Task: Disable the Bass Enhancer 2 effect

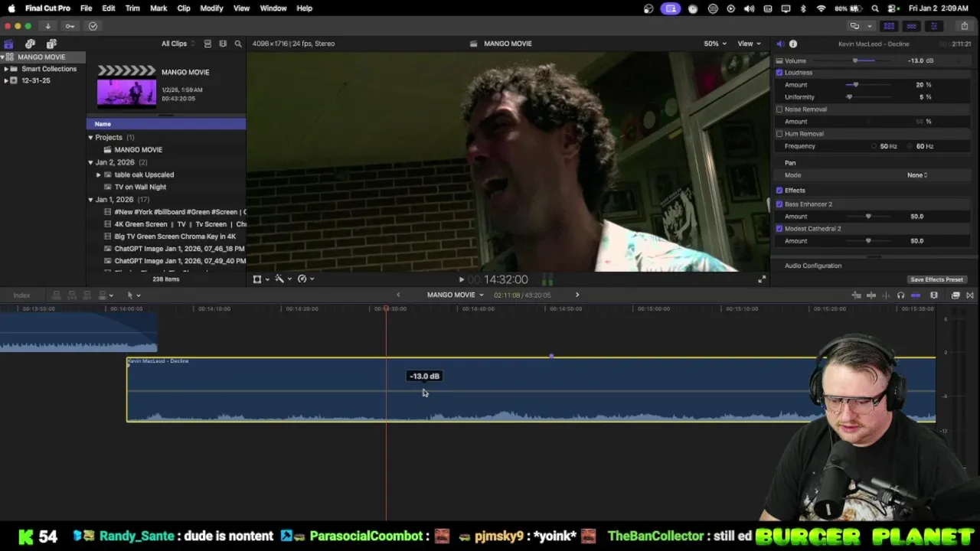Action: tap(779, 204)
